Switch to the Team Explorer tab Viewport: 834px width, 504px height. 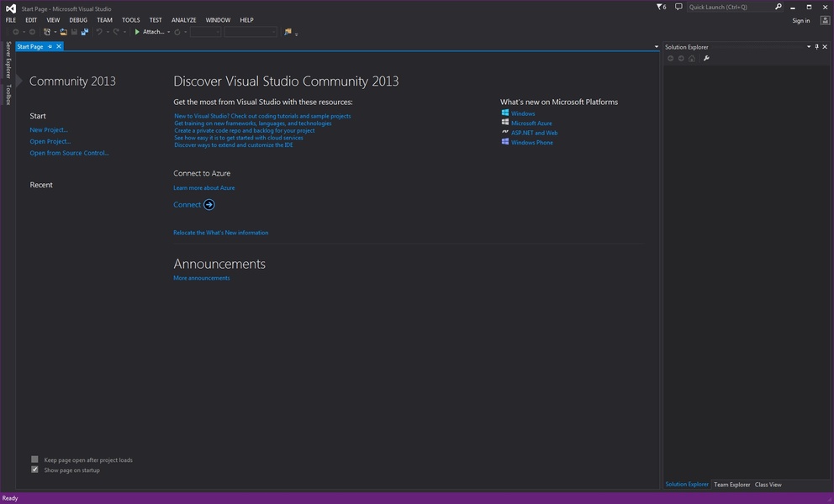point(731,485)
